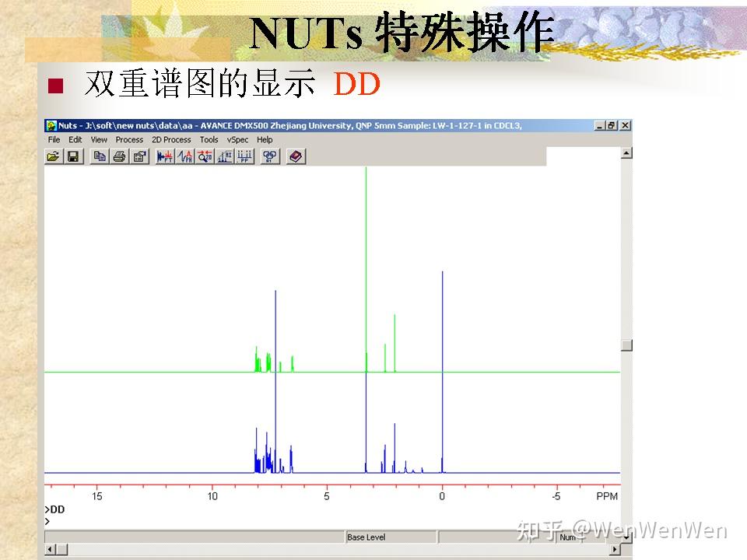The height and width of the screenshot is (560, 747).
Task: Select the FT Fourier transform icon
Action: (163, 156)
